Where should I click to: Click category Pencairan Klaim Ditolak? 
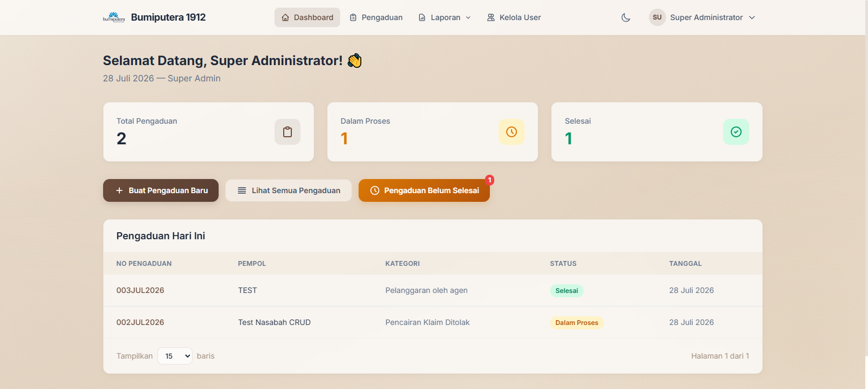click(x=427, y=322)
